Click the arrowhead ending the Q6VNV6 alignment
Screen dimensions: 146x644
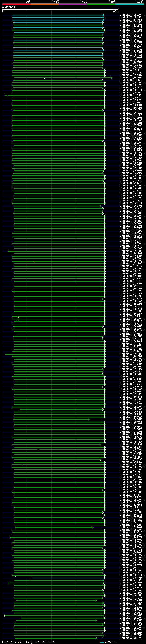pyautogui.click(x=97, y=638)
